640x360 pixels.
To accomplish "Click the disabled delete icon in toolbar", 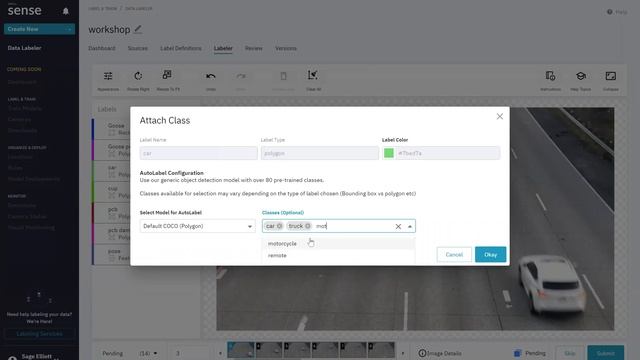I will pyautogui.click(x=283, y=76).
